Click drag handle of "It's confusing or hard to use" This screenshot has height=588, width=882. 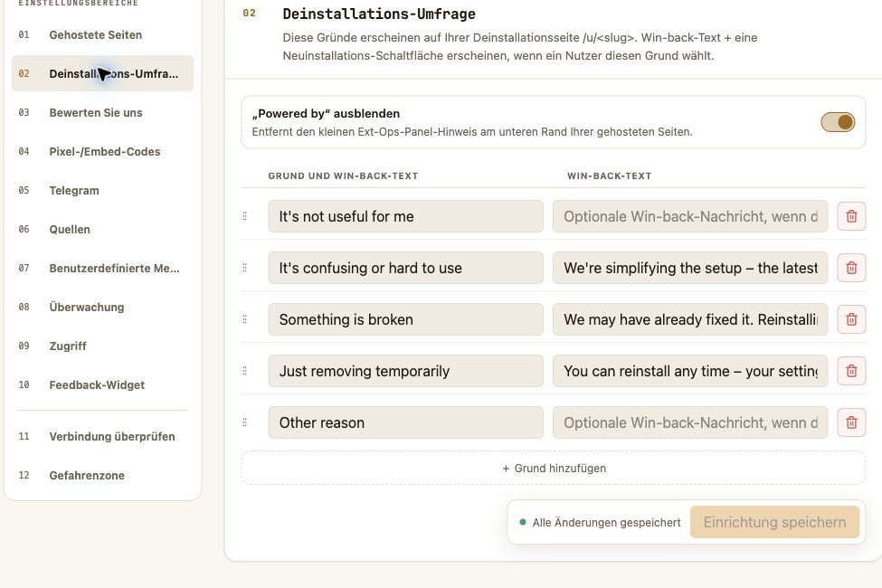[244, 268]
